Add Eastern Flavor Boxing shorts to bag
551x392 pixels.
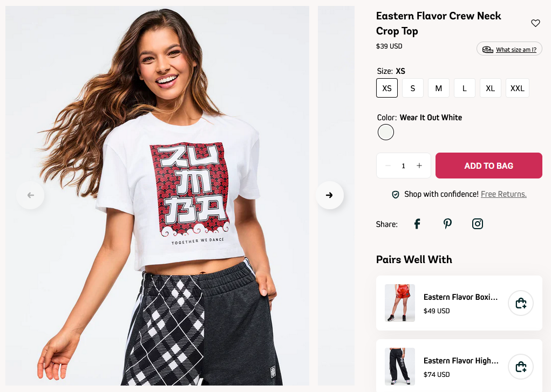tap(521, 303)
